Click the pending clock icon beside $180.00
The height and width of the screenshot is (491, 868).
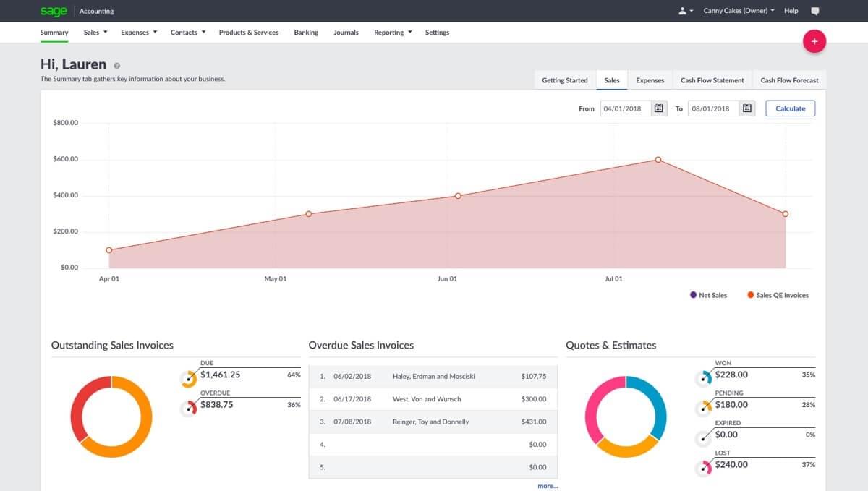(703, 407)
